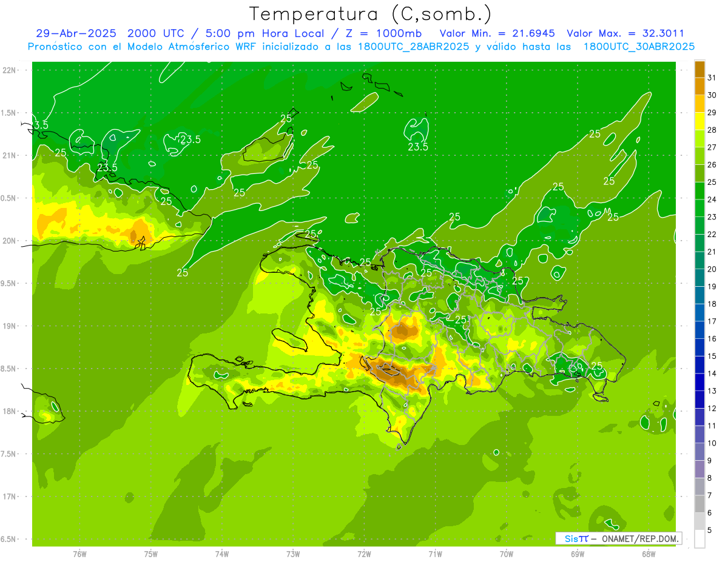Image resolution: width=728 pixels, height=562 pixels.
Task: Click the light gray swatch between 5 and 6
Action: click(699, 521)
